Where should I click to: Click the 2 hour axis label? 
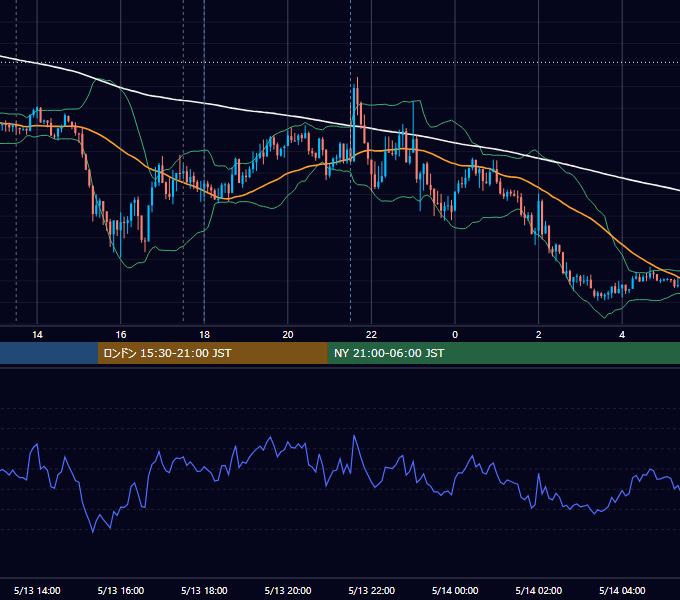pos(539,335)
